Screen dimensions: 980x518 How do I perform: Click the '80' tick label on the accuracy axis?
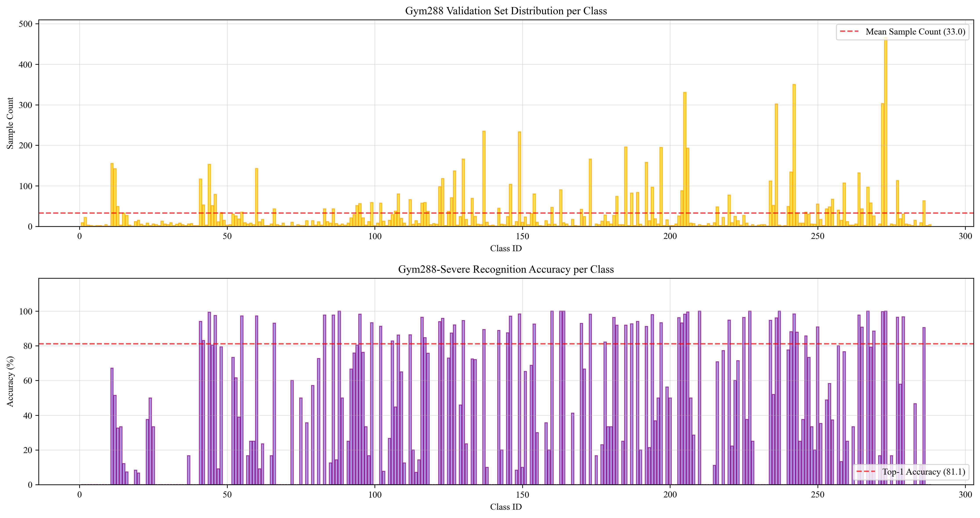click(x=28, y=346)
